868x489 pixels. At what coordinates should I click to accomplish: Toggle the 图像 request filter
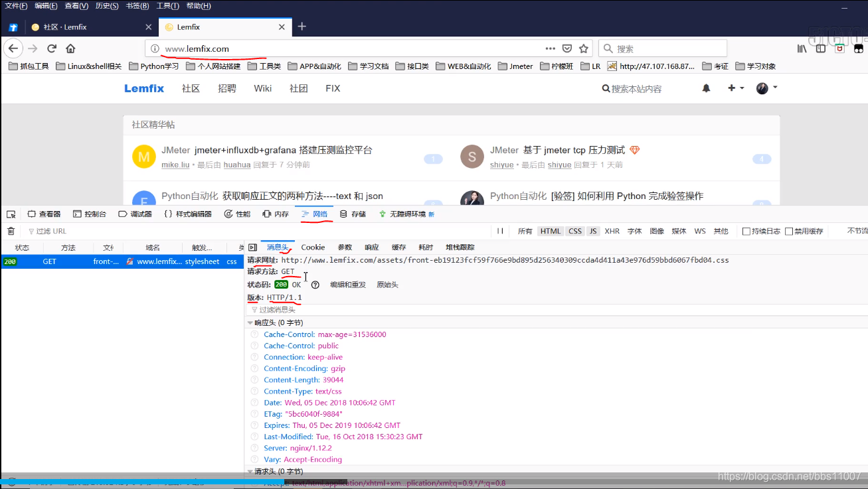657,231
